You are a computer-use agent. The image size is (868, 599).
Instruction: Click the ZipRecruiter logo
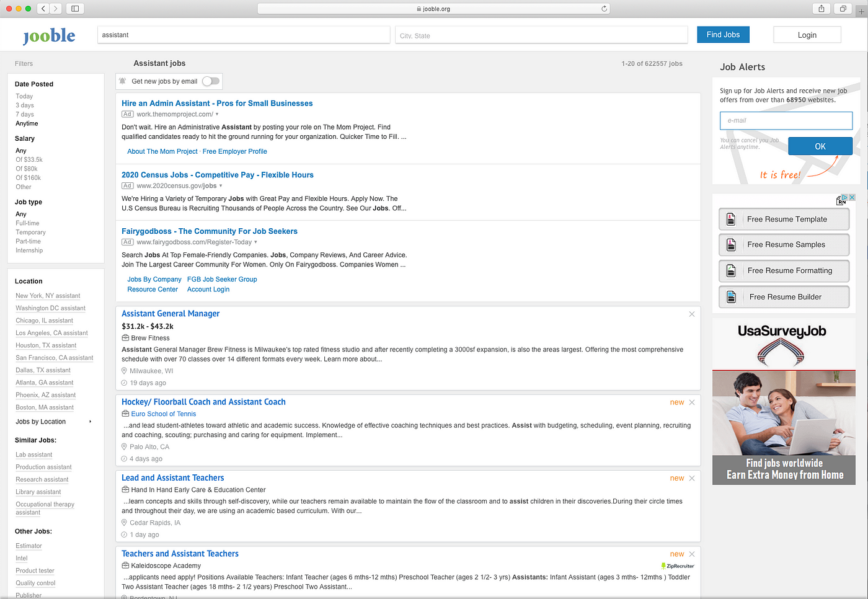[x=678, y=566]
